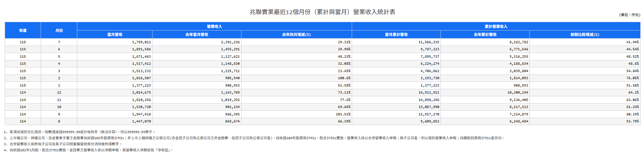Screen dimensions: 644x156
Task: Select the 營業收入 group header
Action: point(214,26)
